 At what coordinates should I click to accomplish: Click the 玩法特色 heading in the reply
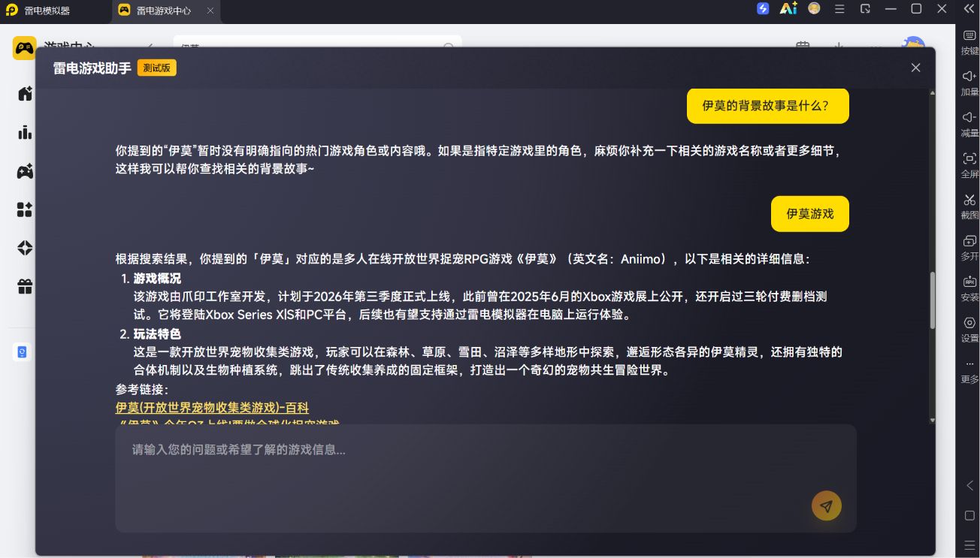pos(157,334)
